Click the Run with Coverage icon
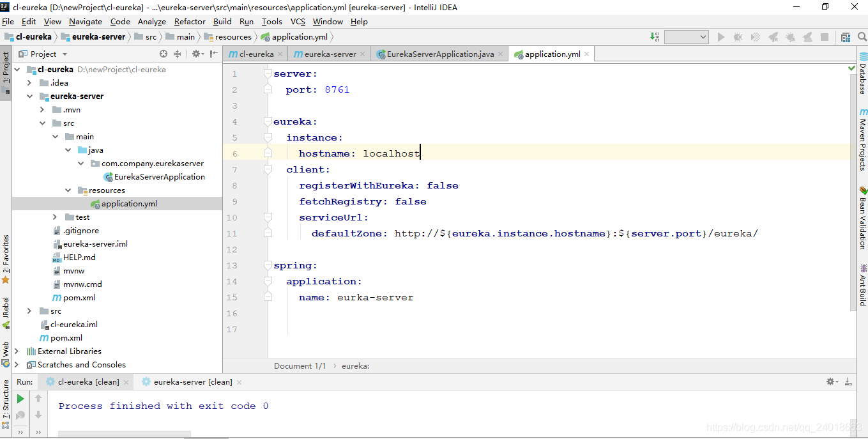Viewport: 868px width, 439px height. [756, 37]
